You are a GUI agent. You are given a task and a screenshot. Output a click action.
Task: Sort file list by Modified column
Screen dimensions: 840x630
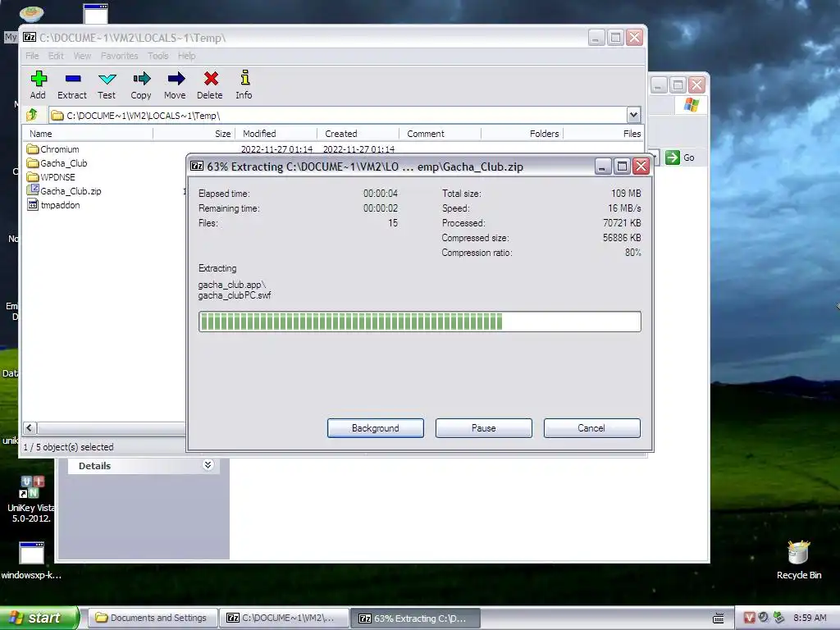pyautogui.click(x=276, y=134)
